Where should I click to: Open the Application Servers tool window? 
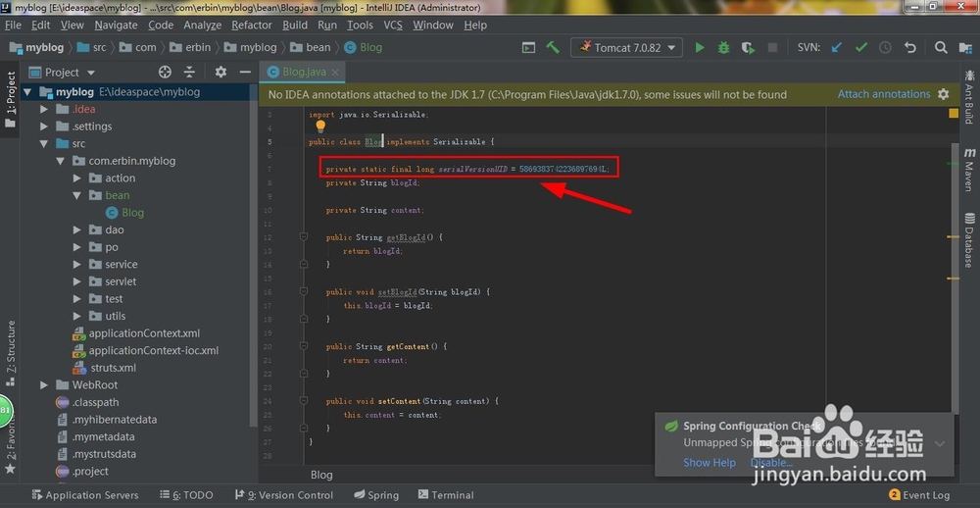tap(85, 495)
